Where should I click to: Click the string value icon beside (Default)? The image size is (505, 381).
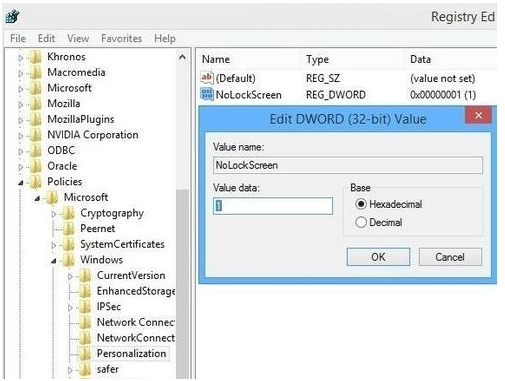tap(207, 78)
